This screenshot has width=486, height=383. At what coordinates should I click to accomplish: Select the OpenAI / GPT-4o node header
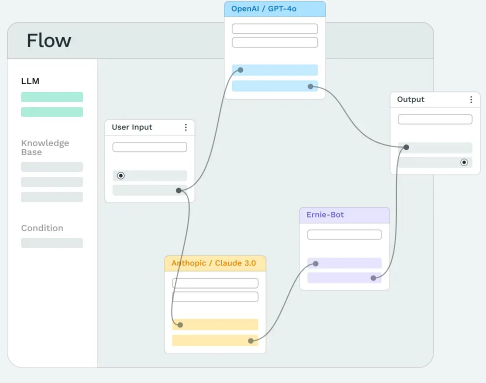pyautogui.click(x=275, y=9)
